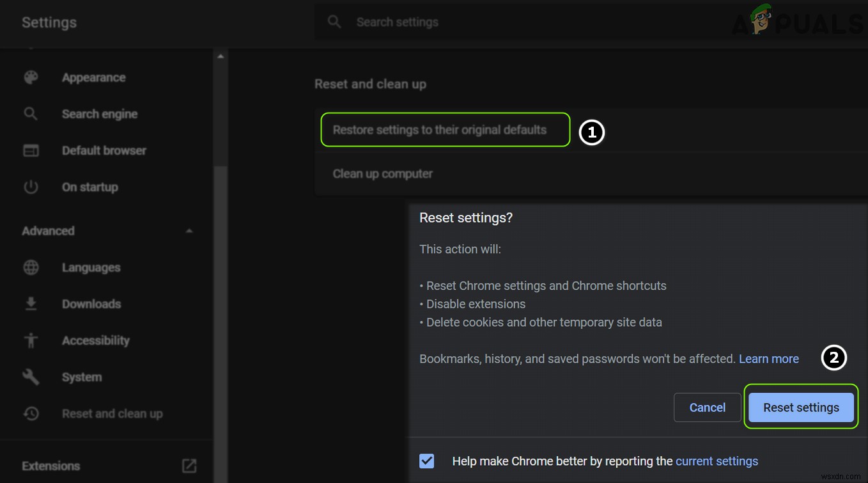Click the current settings link

[717, 461]
